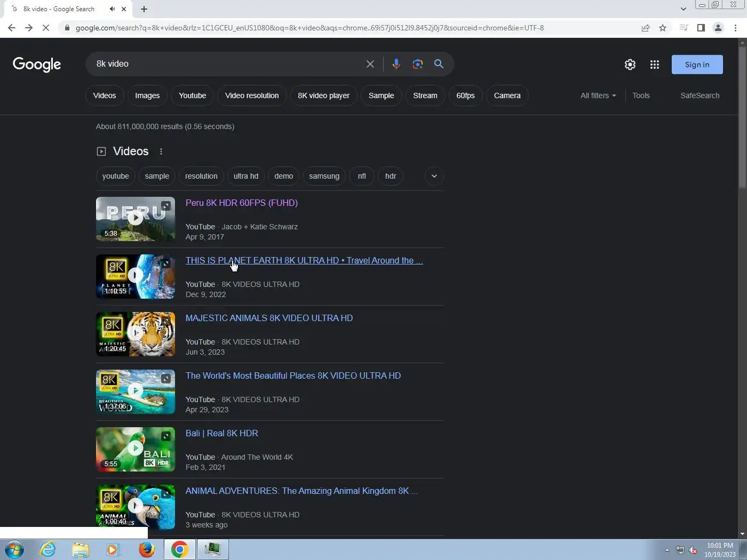Open a new tab
This screenshot has width=747, height=560.
pos(144,9)
